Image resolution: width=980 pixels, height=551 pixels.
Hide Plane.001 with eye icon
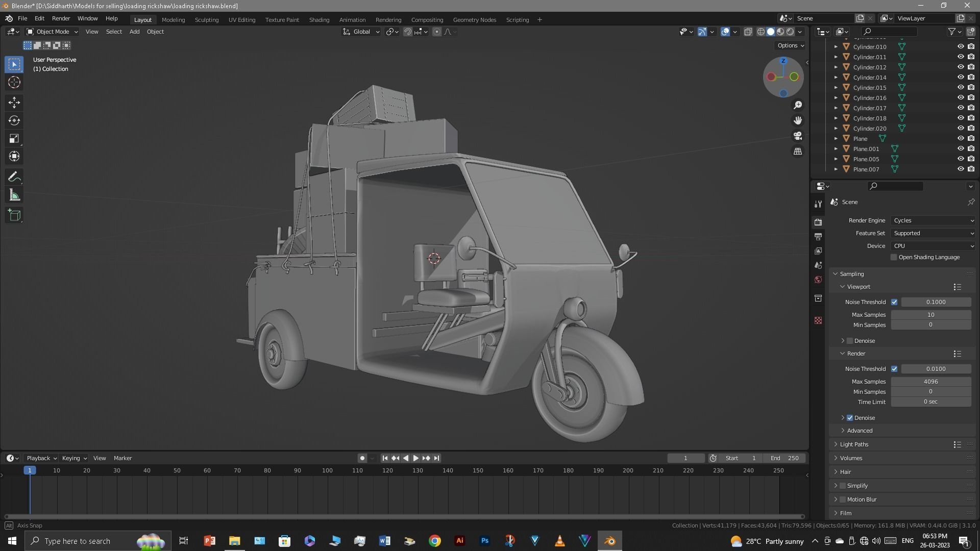(x=960, y=148)
